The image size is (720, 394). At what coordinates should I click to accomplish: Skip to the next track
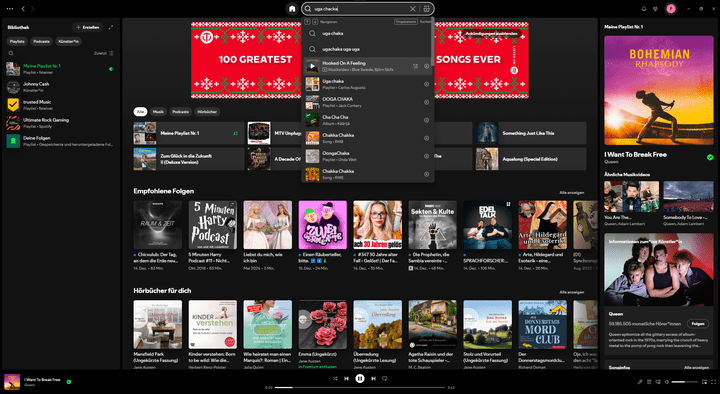point(373,378)
